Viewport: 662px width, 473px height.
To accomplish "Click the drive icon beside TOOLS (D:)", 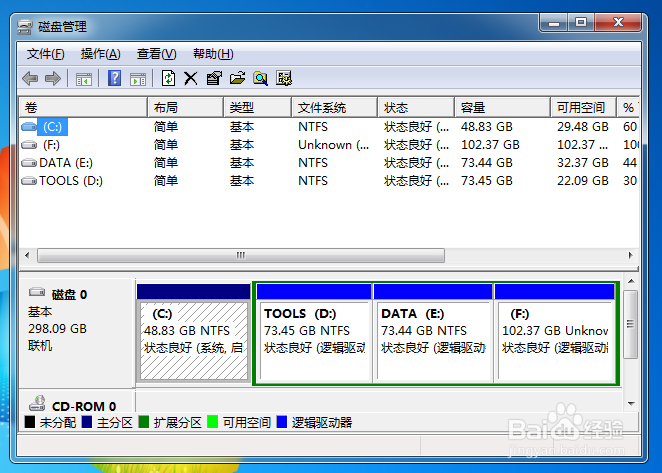I will coord(29,181).
